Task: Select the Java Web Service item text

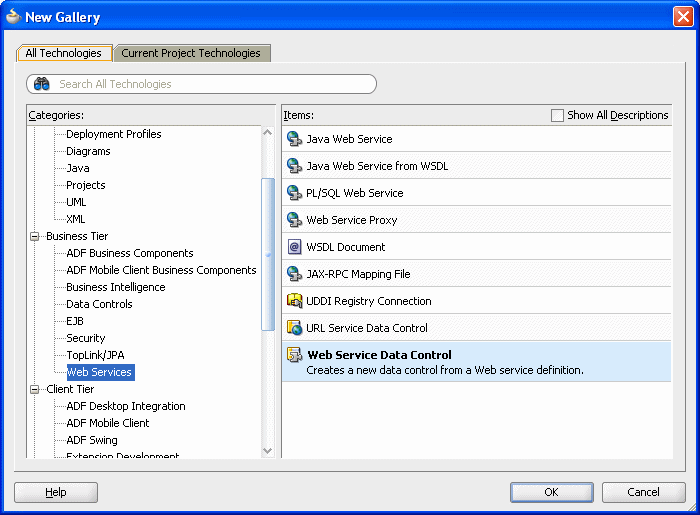Action: [x=349, y=139]
